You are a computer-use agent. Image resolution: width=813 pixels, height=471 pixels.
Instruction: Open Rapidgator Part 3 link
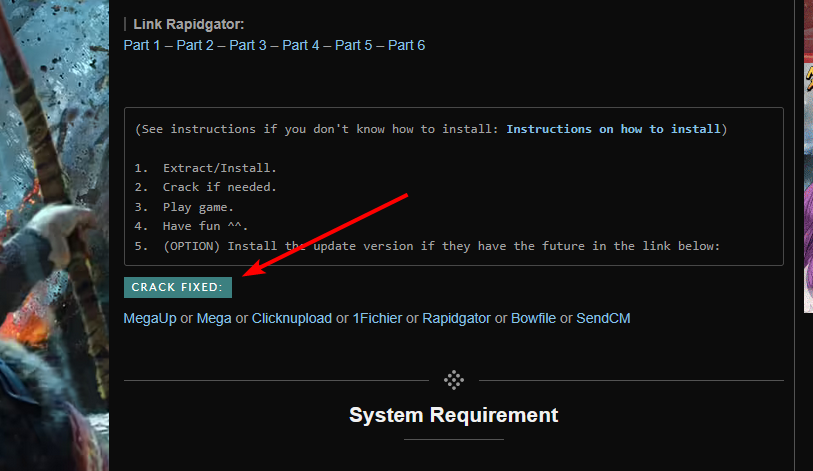pos(248,45)
